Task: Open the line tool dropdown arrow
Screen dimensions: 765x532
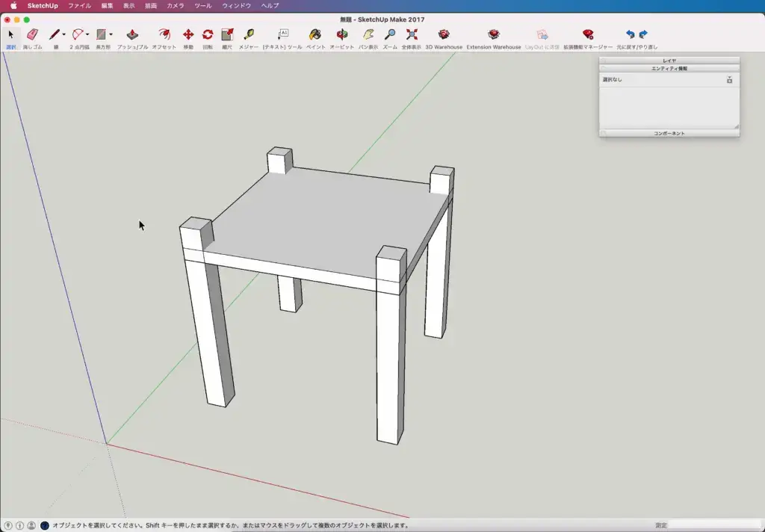Action: pos(64,34)
